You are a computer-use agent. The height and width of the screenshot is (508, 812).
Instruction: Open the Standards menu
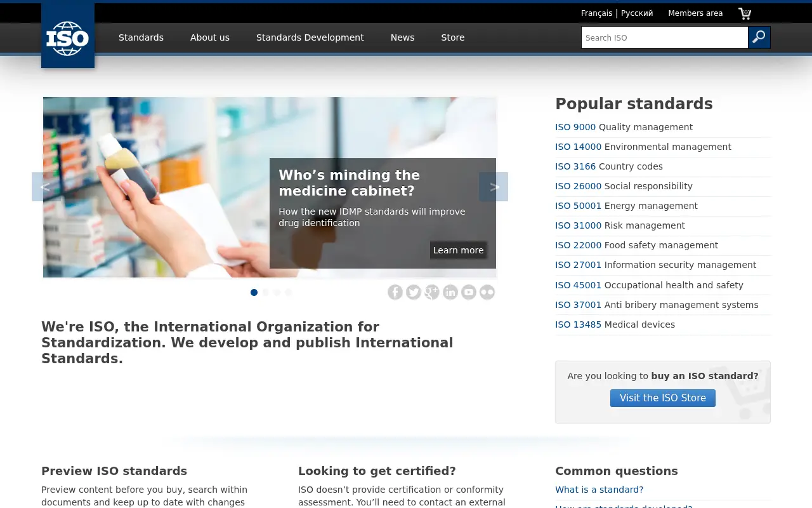pyautogui.click(x=141, y=37)
